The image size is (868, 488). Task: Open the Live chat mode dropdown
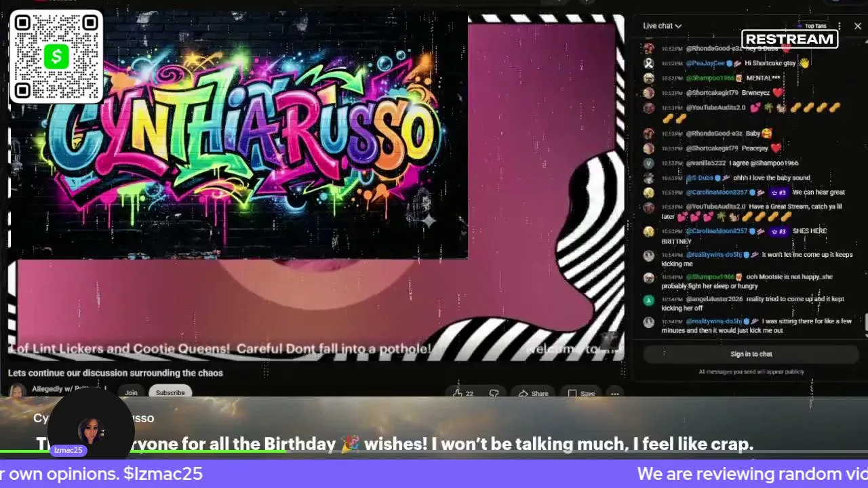pyautogui.click(x=662, y=26)
